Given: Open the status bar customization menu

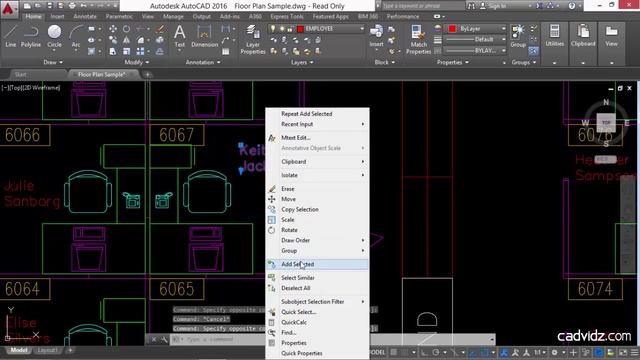Looking at the screenshot, I should (634, 352).
